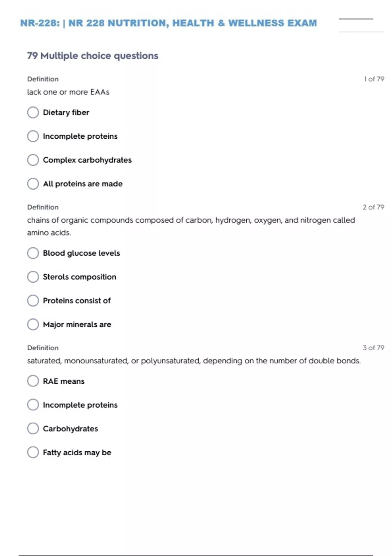Choose the 'Blood glucose levels' option
The height and width of the screenshot is (556, 392).
[33, 253]
